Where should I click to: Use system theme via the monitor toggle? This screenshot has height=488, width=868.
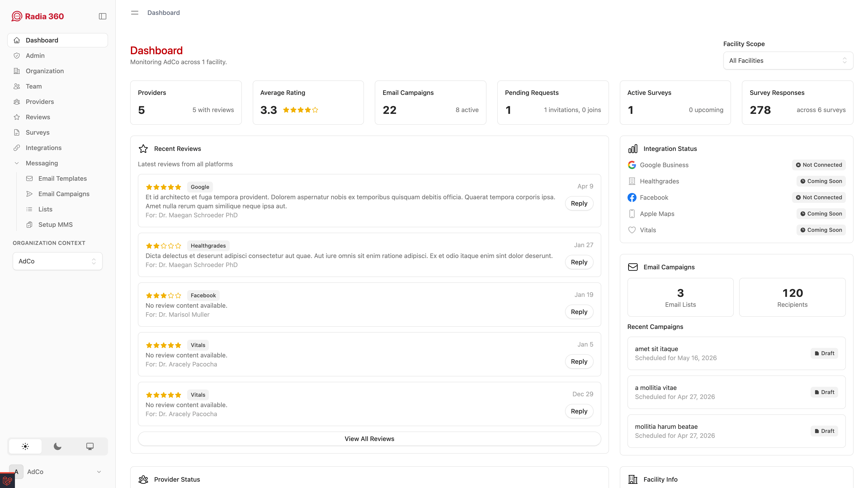pyautogui.click(x=90, y=446)
